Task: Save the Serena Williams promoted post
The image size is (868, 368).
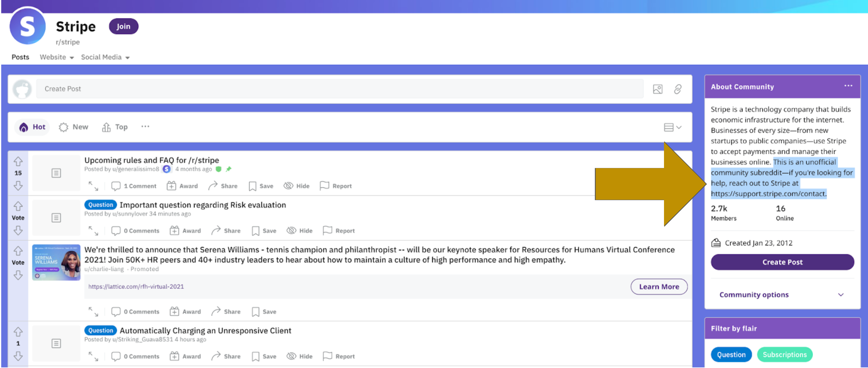Action: (264, 312)
